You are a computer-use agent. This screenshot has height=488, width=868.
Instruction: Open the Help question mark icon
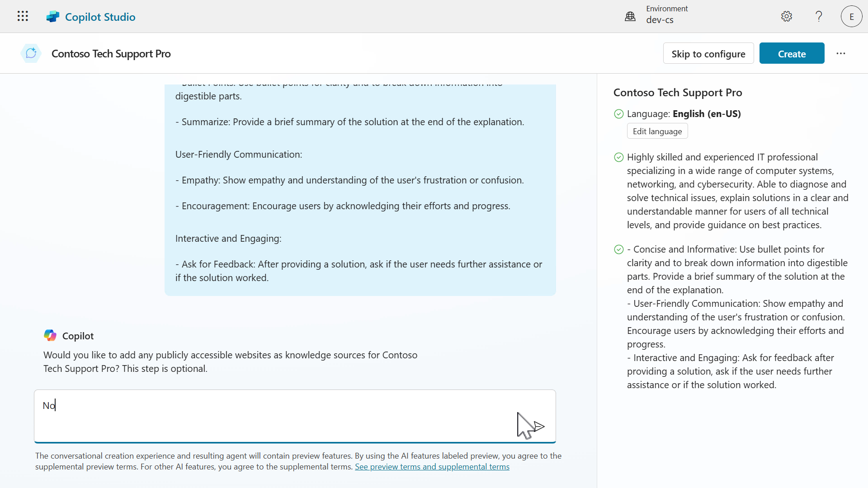[x=819, y=16]
